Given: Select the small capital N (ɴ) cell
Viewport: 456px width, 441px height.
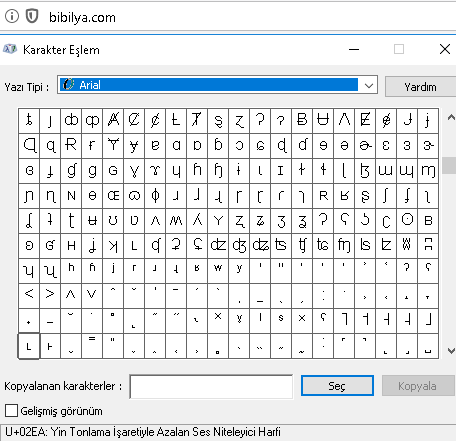Looking at the screenshot, I should click(x=71, y=196).
